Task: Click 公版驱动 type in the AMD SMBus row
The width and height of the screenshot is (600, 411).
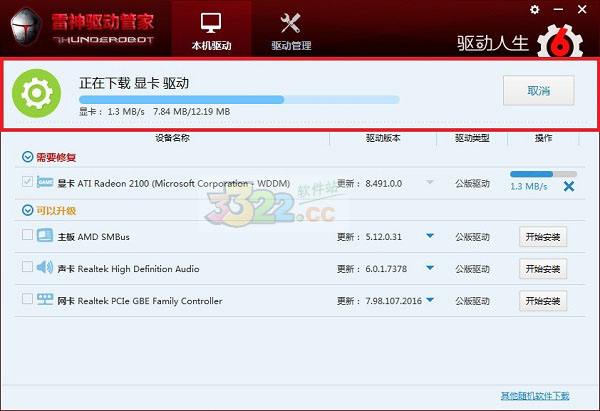Action: click(472, 237)
